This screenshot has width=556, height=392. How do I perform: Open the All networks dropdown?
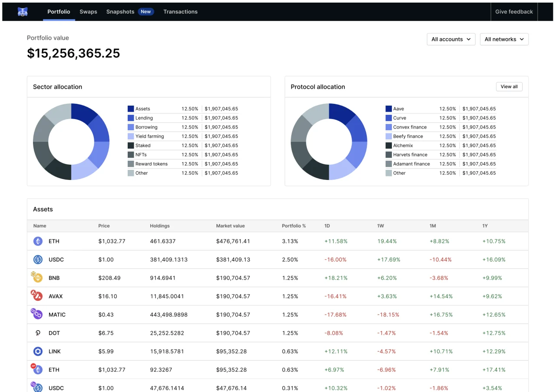(x=504, y=39)
